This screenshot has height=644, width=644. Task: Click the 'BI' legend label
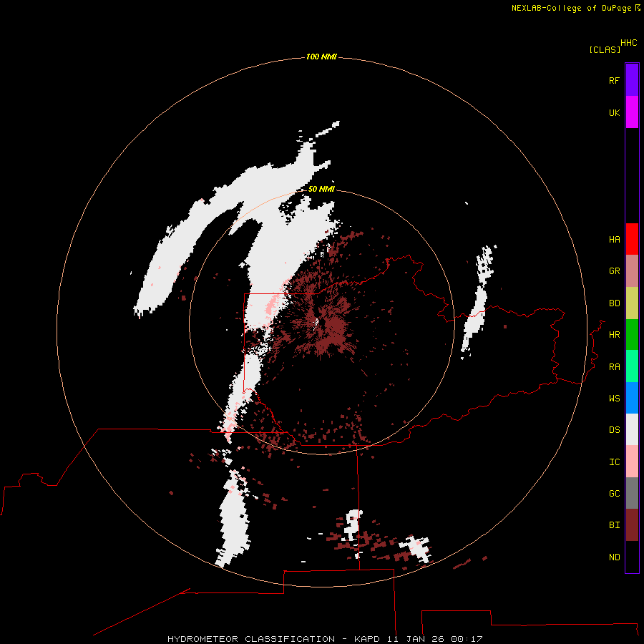(x=614, y=525)
